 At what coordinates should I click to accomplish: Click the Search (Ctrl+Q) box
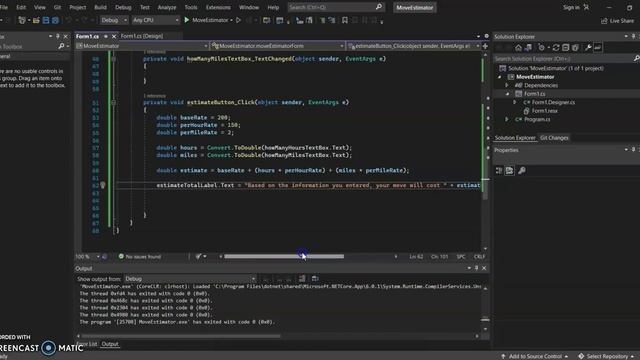(x=336, y=7)
